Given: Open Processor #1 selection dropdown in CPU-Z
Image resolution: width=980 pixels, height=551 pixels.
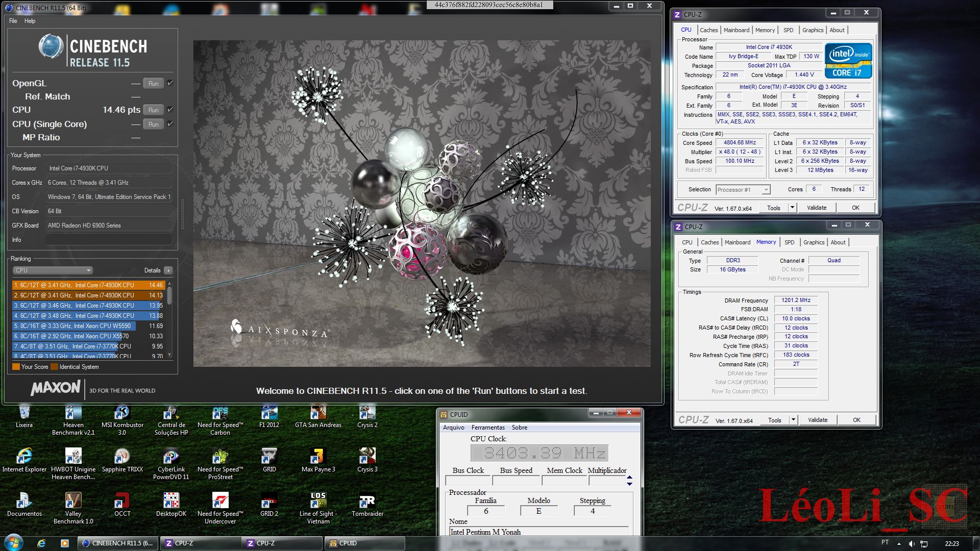Looking at the screenshot, I should (x=743, y=190).
